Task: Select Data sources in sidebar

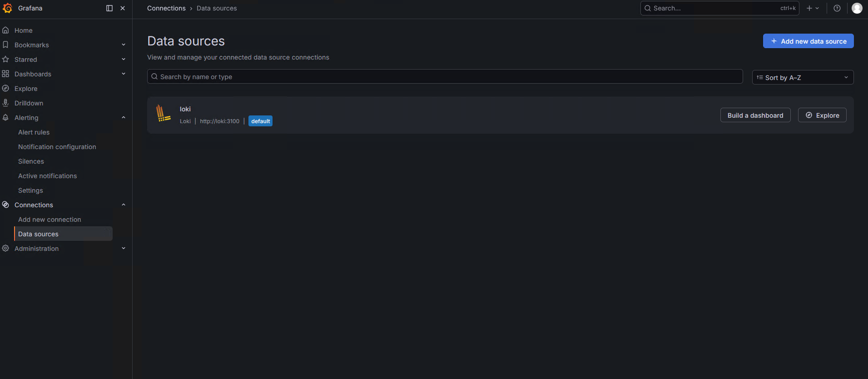Action: (x=64, y=234)
